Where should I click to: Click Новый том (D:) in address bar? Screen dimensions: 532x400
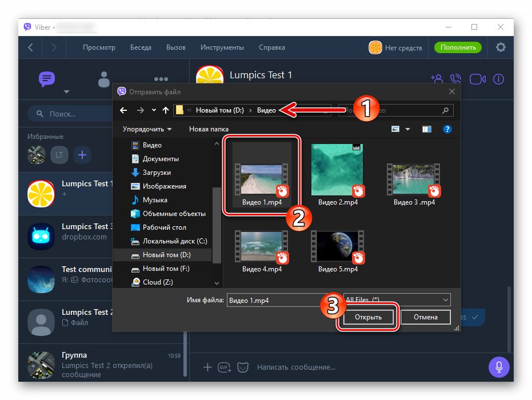click(x=220, y=110)
